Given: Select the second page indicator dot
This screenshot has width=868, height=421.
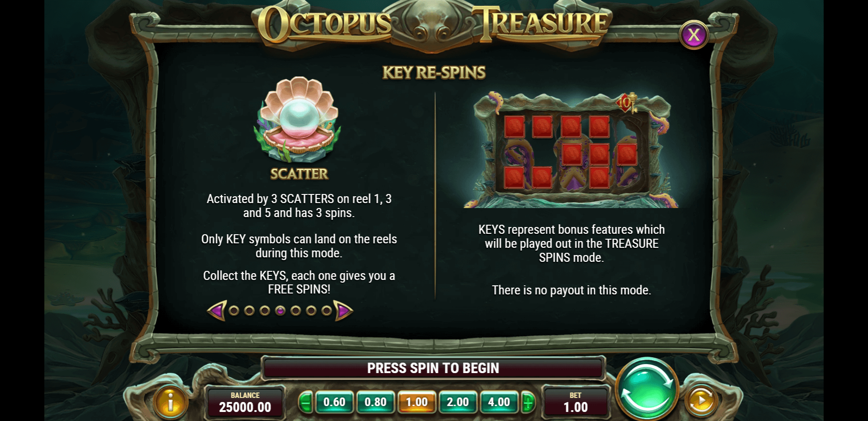Looking at the screenshot, I should [249, 311].
